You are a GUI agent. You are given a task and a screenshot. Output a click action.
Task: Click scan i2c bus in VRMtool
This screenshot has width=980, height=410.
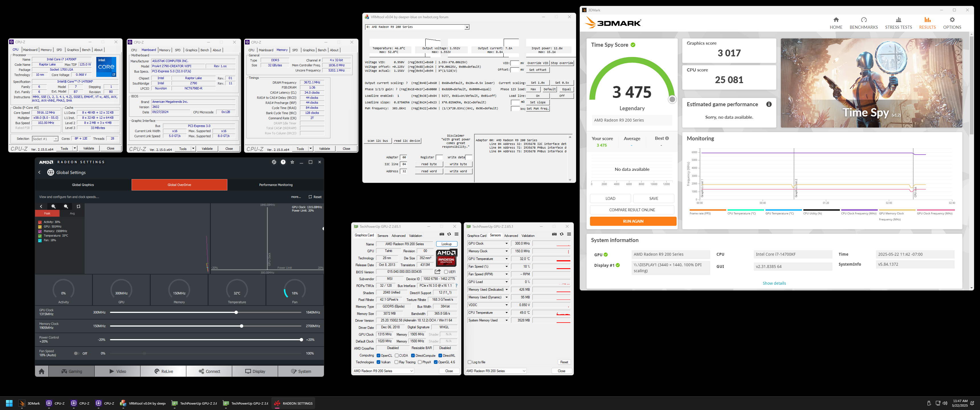[x=378, y=141]
